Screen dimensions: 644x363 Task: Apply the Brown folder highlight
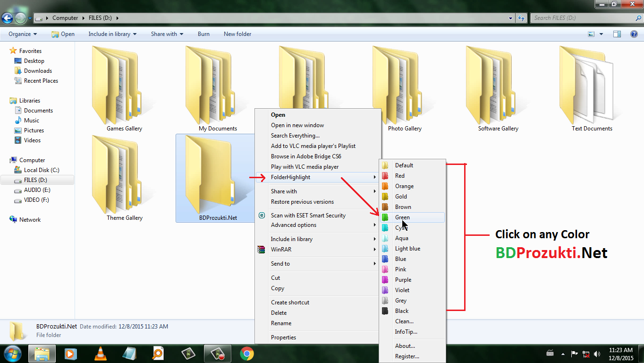pos(412,207)
